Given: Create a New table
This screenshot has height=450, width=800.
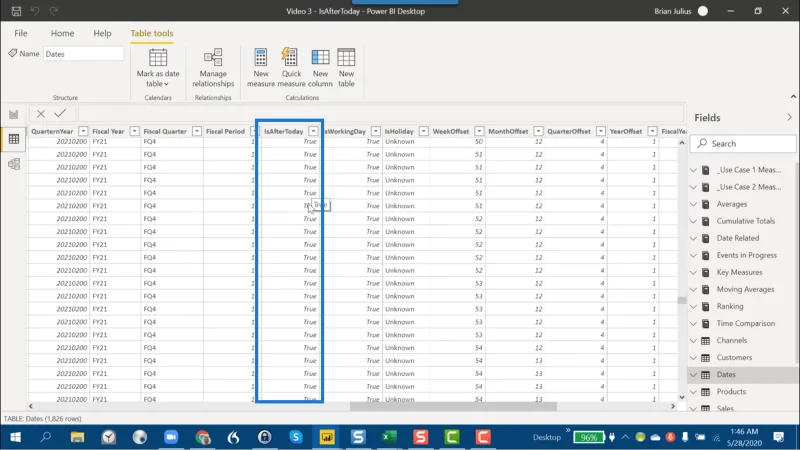Looking at the screenshot, I should point(346,68).
